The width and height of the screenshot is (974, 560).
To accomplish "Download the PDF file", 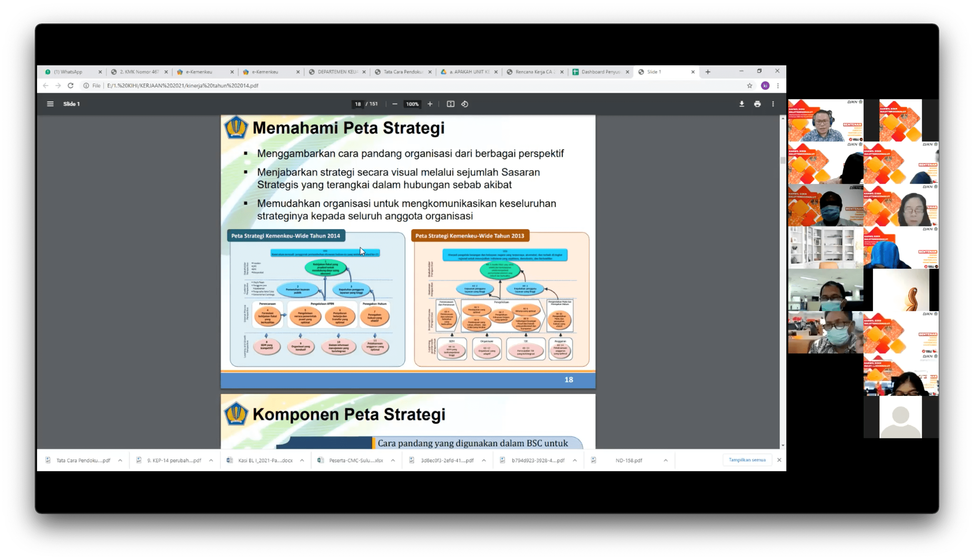I will pyautogui.click(x=741, y=104).
